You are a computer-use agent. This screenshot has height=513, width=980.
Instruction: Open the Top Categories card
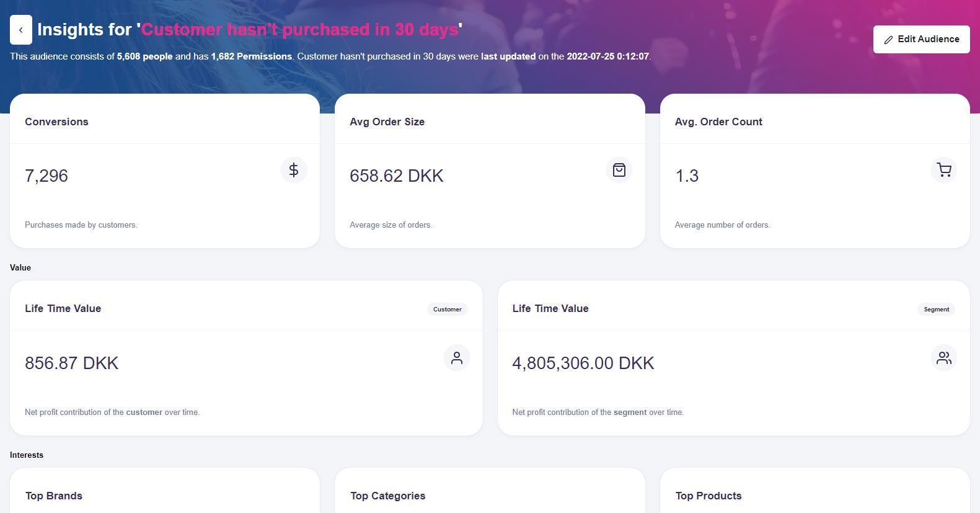[387, 496]
